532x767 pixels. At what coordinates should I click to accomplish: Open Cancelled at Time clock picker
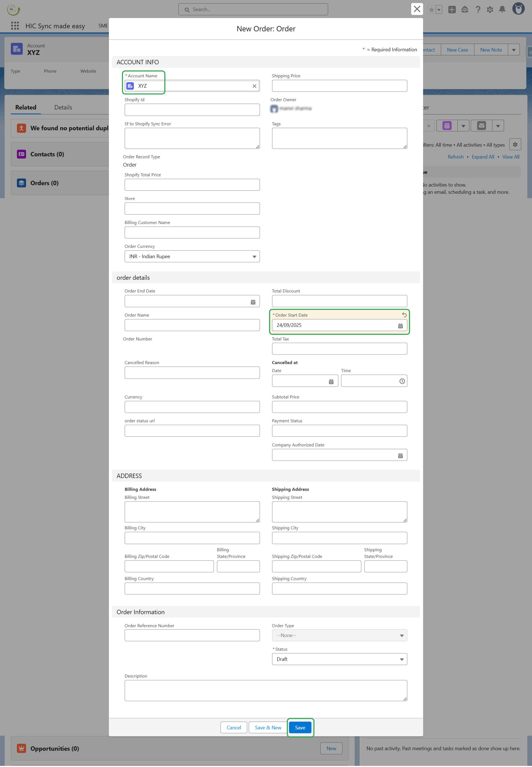pos(402,381)
